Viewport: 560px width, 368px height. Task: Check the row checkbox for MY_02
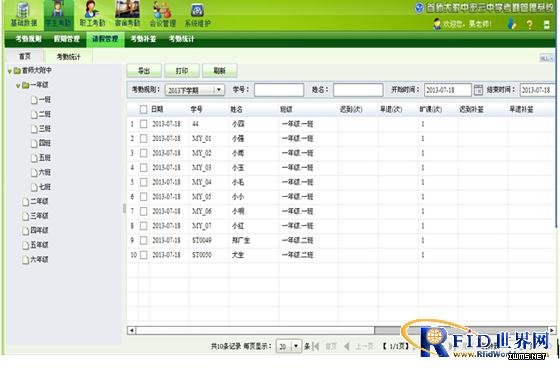click(143, 153)
